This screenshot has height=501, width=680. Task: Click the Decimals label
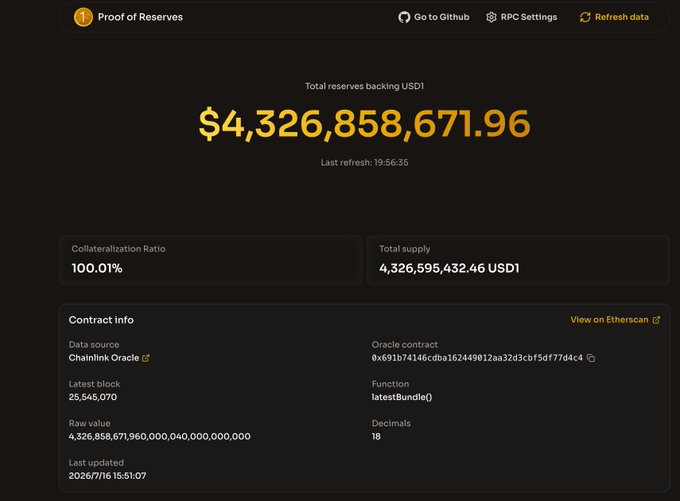[391, 423]
